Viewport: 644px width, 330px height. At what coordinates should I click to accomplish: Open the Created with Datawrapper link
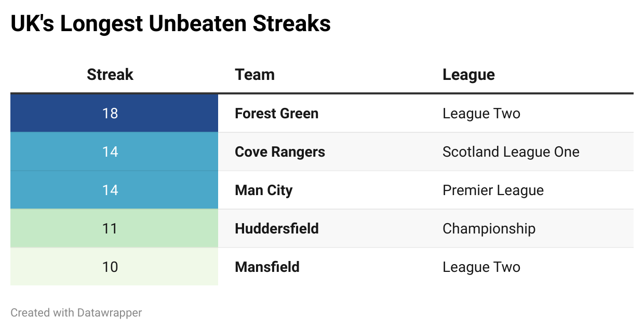(76, 312)
